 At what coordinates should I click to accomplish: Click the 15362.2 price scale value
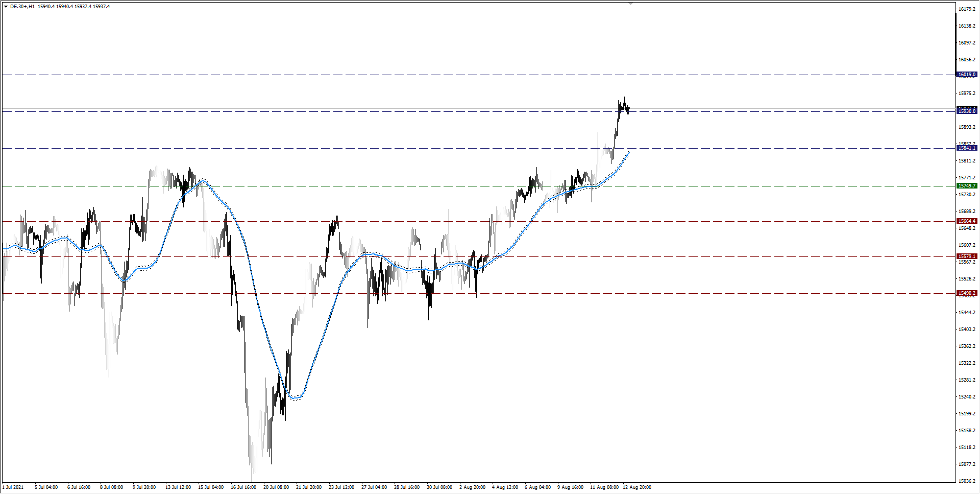coord(967,346)
